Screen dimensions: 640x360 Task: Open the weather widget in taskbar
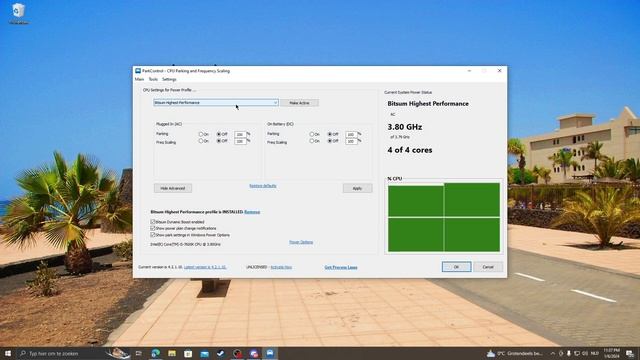(x=514, y=353)
